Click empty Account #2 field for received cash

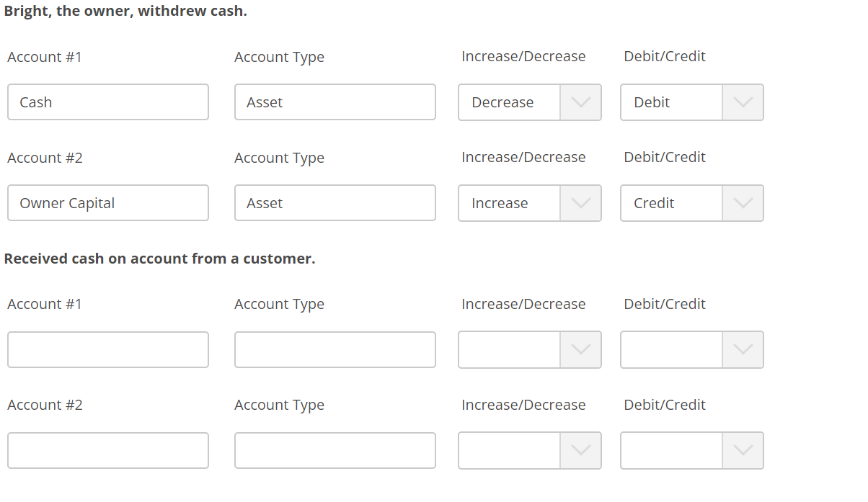click(x=108, y=450)
